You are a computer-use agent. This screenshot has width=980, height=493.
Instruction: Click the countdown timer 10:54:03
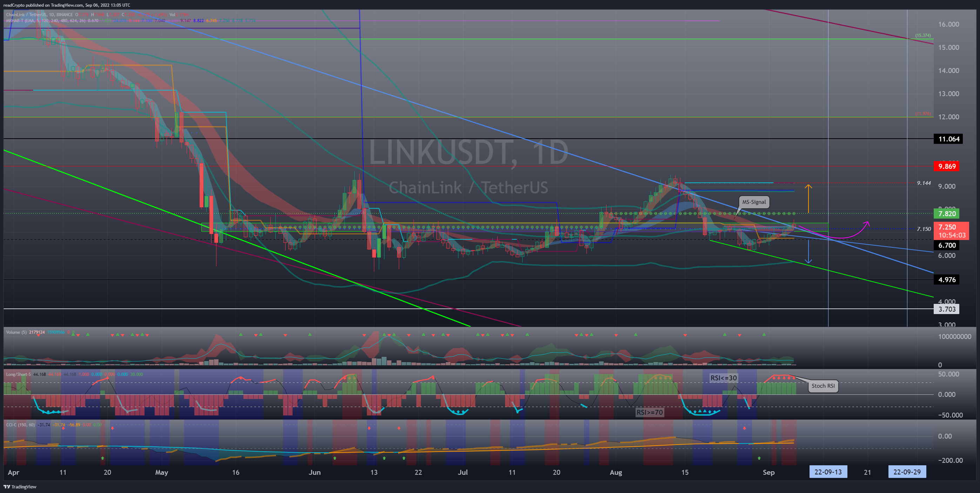point(952,235)
